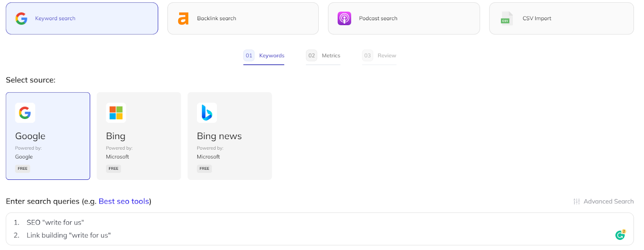Select Bing news as the source
The height and width of the screenshot is (250, 644).
pyautogui.click(x=230, y=136)
